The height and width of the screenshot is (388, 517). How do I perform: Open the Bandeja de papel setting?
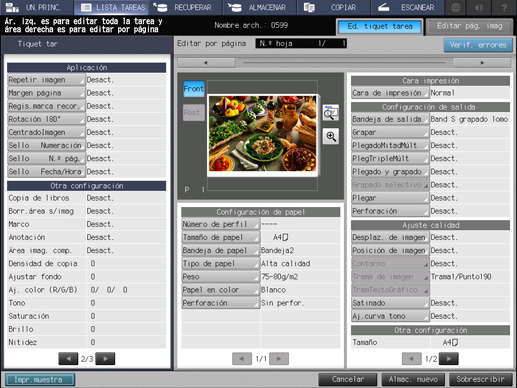pyautogui.click(x=221, y=250)
